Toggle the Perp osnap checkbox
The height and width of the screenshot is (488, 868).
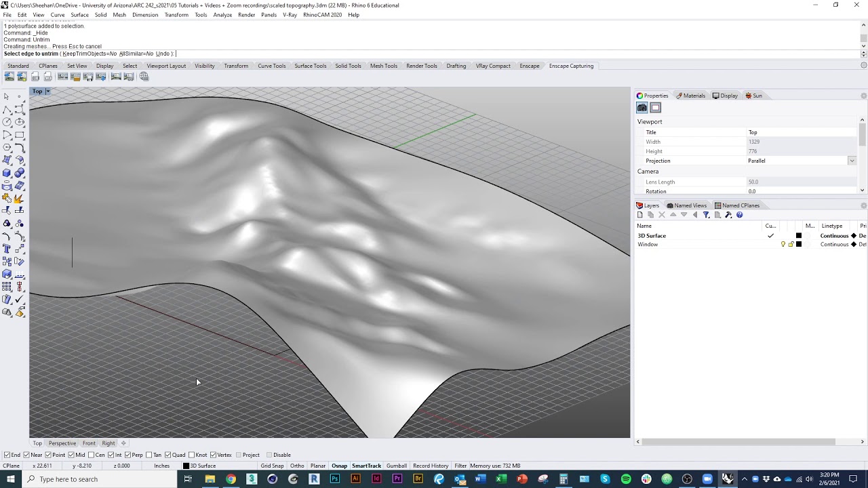[127, 455]
